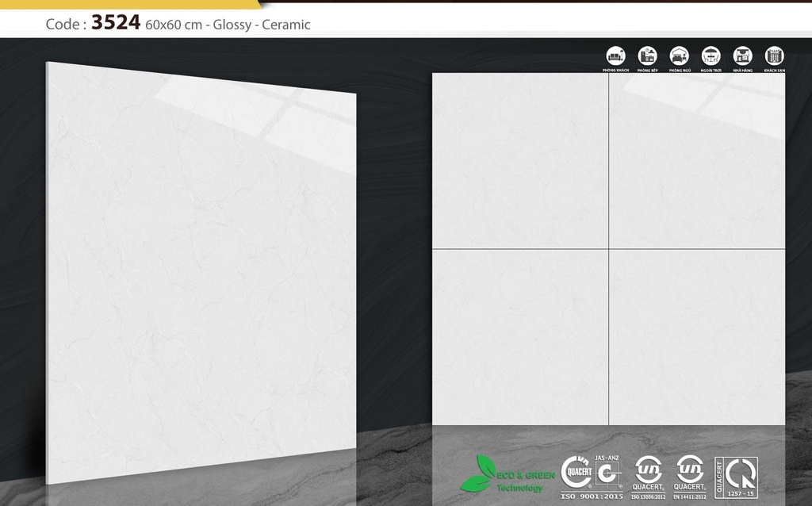The image size is (812, 506).
Task: Click the Ngoài Trời outdoor icon
Action: click(710, 56)
